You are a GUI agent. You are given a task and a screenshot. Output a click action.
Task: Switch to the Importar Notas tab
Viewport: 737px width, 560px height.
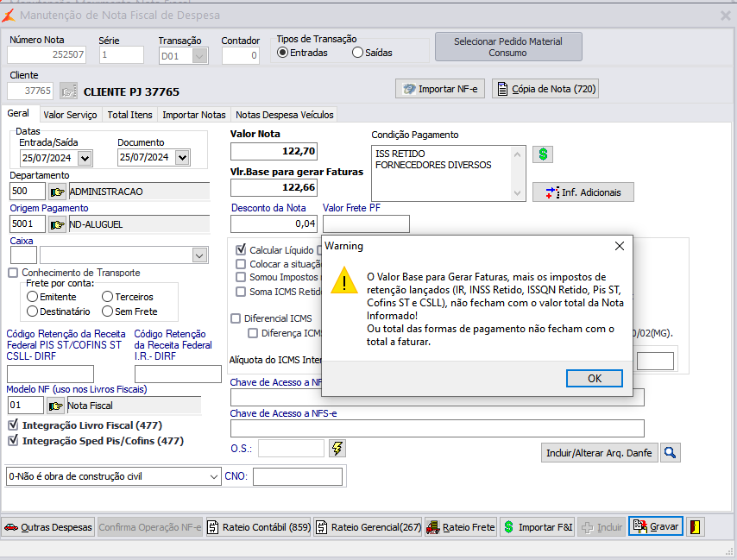pos(193,115)
